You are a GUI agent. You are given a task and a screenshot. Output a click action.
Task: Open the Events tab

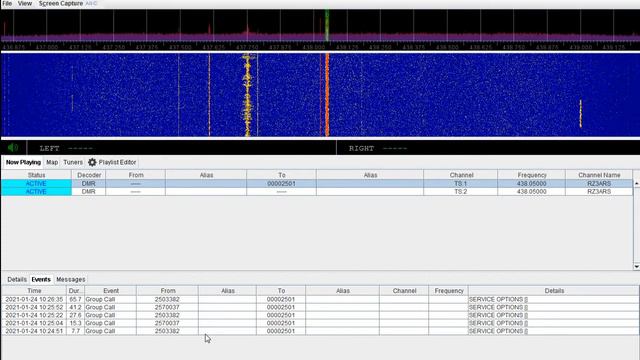41,279
